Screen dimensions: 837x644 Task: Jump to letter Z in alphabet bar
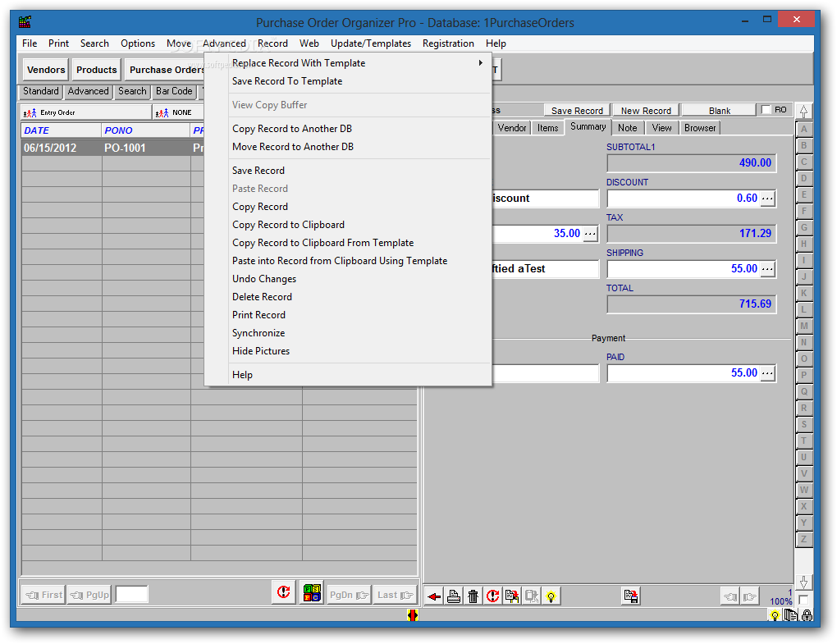point(803,540)
